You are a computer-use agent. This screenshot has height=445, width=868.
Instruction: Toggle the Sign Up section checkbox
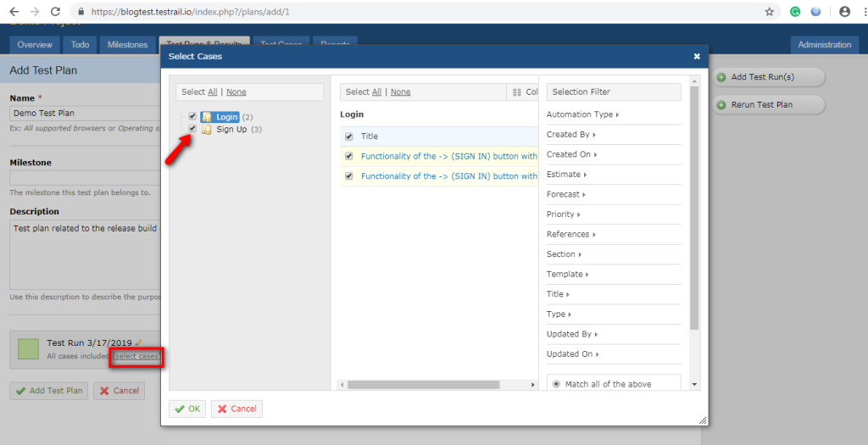coord(193,129)
